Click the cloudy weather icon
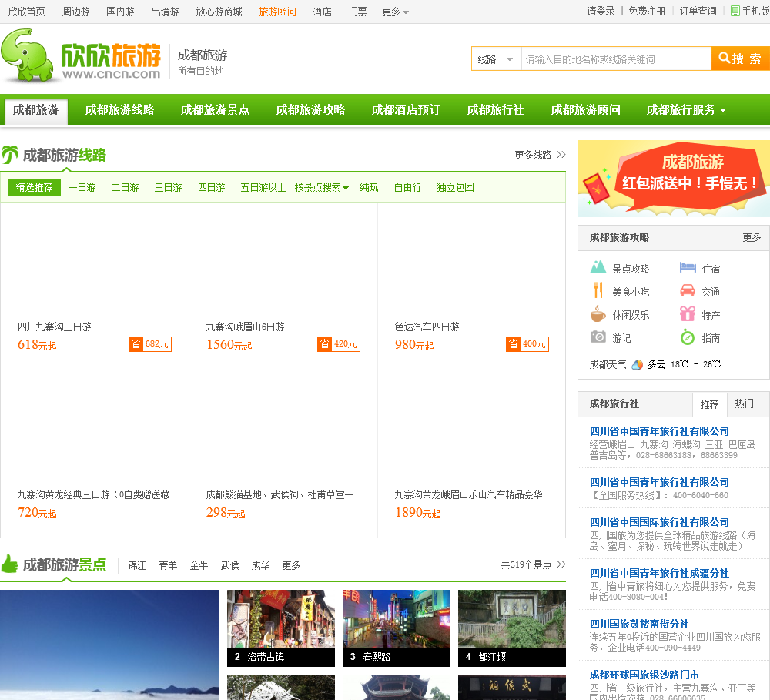 (637, 364)
